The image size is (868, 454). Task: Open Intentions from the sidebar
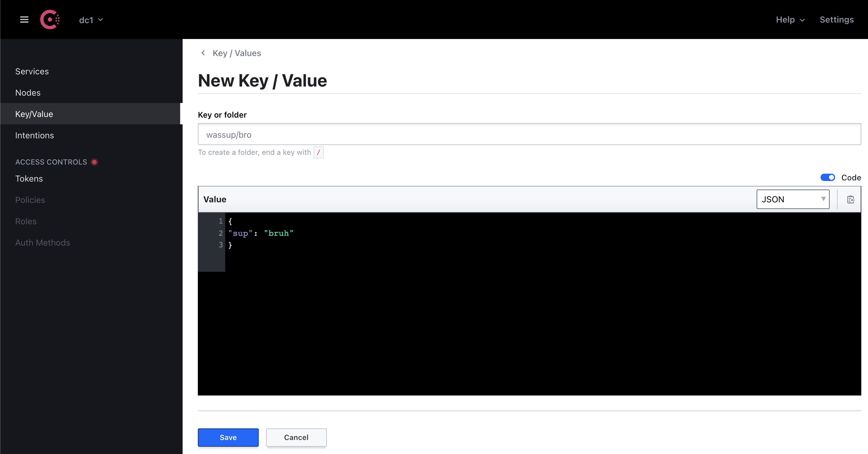coord(34,135)
